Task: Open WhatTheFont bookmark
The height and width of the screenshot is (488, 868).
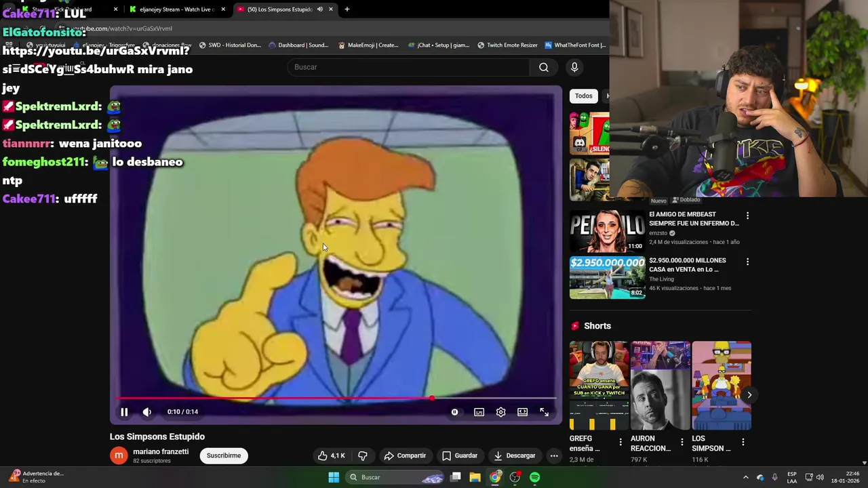Action: click(x=575, y=45)
